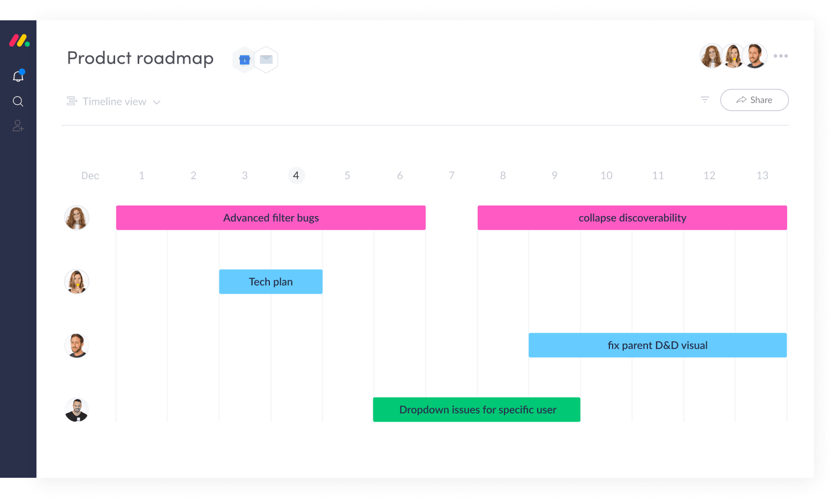
Task: Click day 11 on the timeline header
Action: (x=658, y=175)
